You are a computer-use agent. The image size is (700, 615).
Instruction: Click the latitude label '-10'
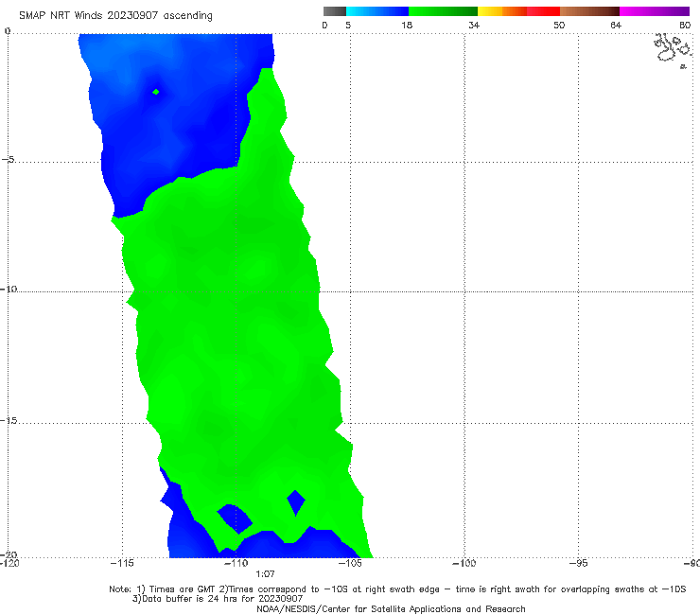pyautogui.click(x=9, y=289)
